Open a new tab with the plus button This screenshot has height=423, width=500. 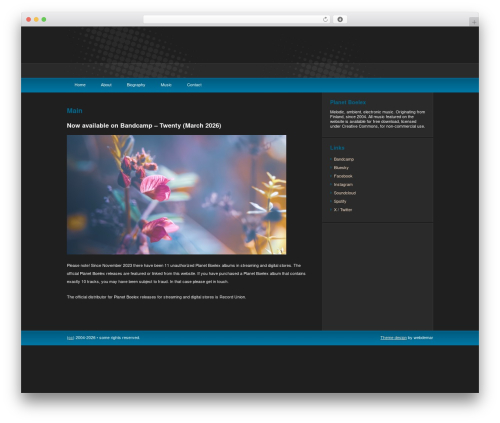coord(474,22)
